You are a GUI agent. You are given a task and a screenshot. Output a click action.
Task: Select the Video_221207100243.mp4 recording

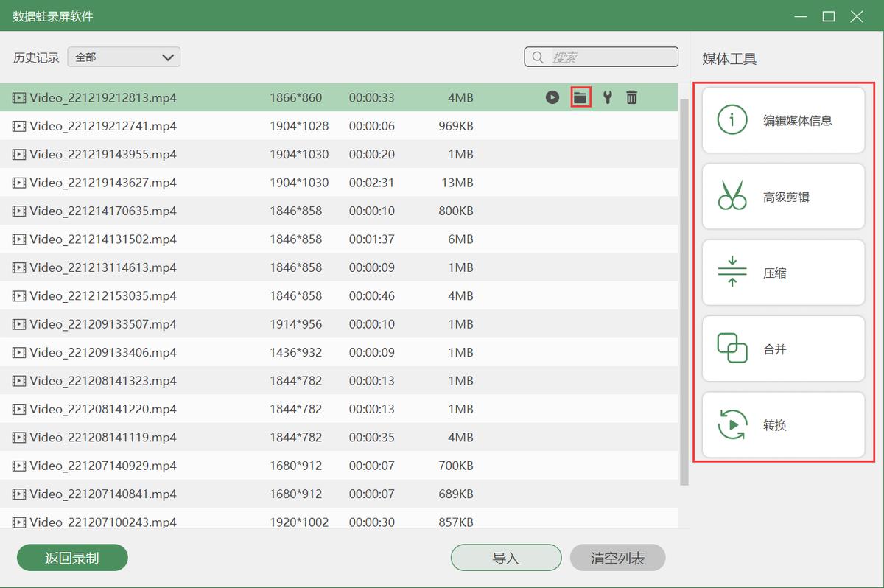pyautogui.click(x=221, y=522)
